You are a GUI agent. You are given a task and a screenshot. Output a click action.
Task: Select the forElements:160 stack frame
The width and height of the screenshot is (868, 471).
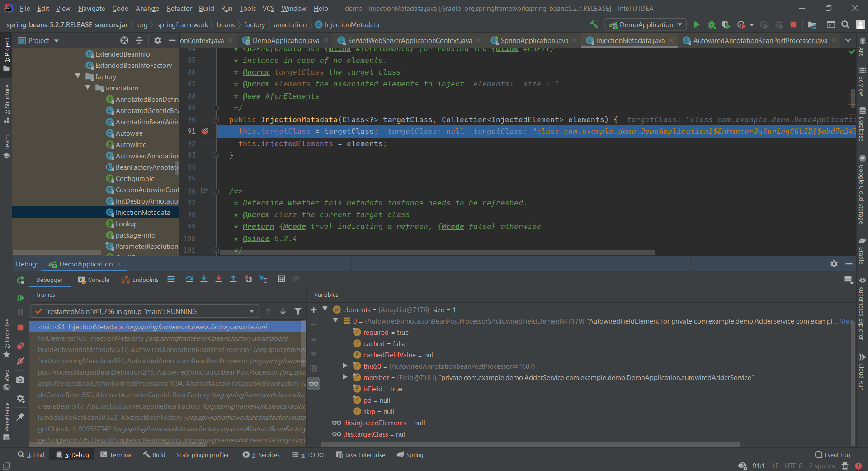pos(163,338)
